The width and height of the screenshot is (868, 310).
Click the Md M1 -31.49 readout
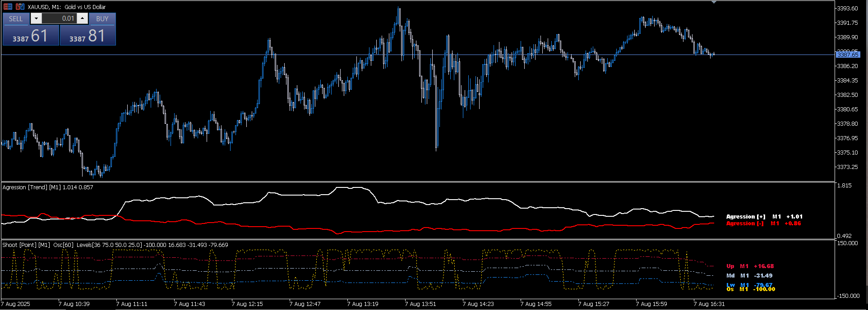click(749, 276)
